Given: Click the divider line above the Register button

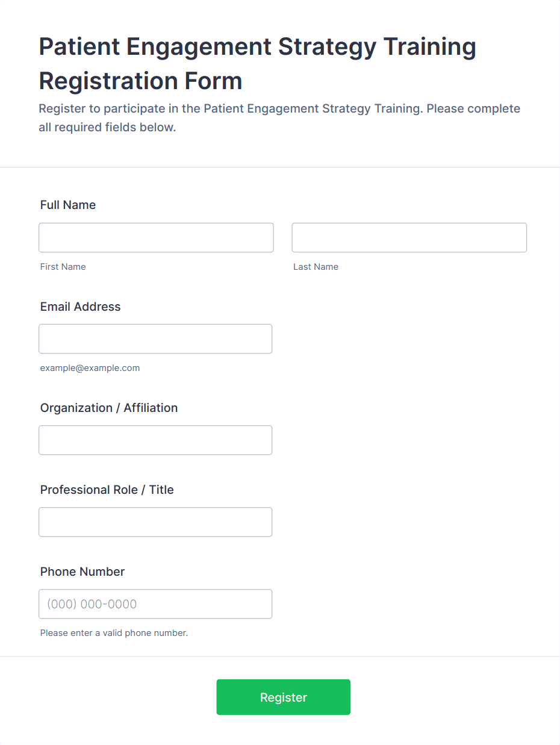Looking at the screenshot, I should click(x=280, y=656).
